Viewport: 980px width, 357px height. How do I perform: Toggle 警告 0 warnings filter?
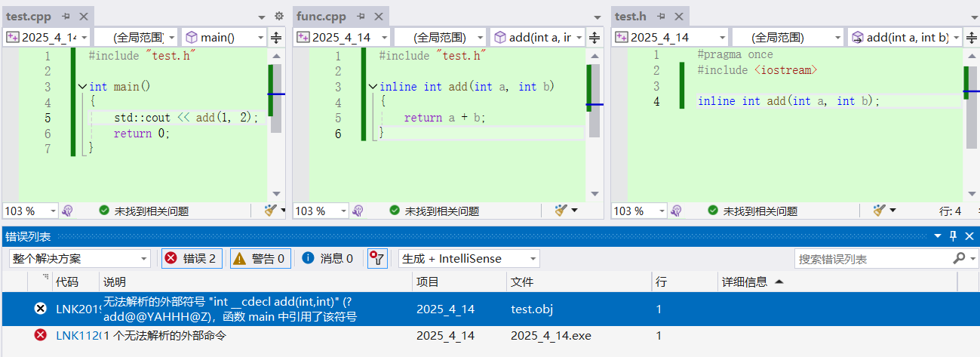click(260, 259)
